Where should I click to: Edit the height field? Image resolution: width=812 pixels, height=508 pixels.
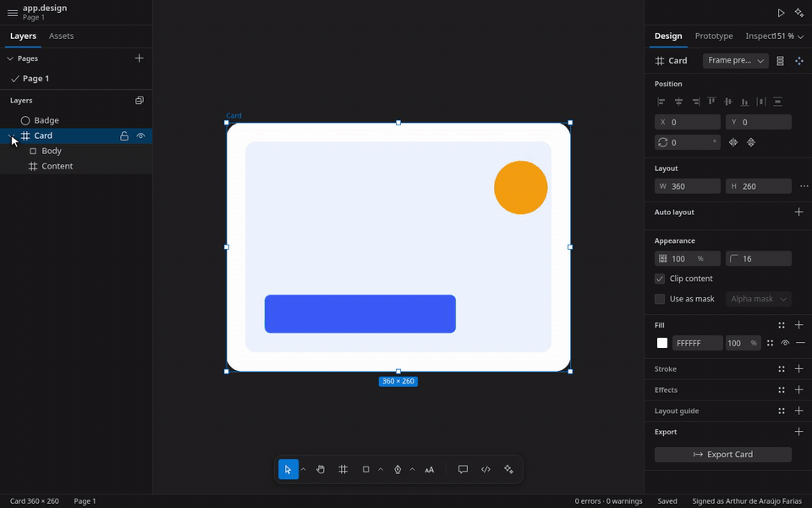coord(758,186)
